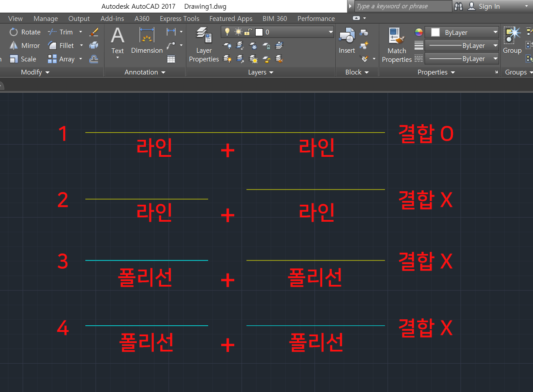Expand the Block panel
This screenshot has height=392, width=533.
(357, 72)
